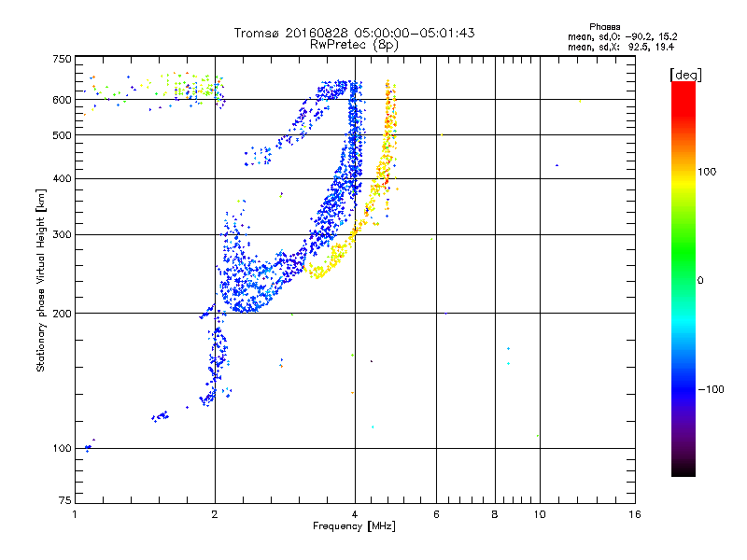747x560 pixels.
Task: Click the 4 x-axis tick label
Action: 355,514
